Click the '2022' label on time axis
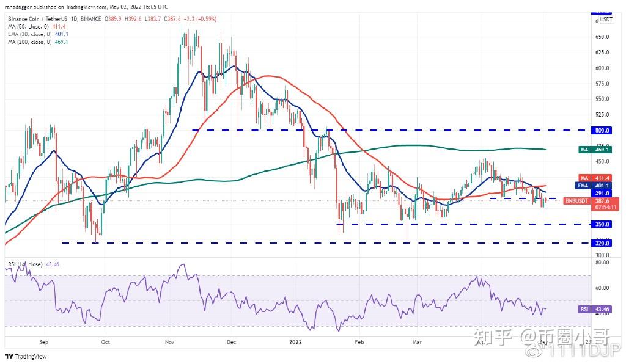The height and width of the screenshot is (364, 626). [x=295, y=341]
